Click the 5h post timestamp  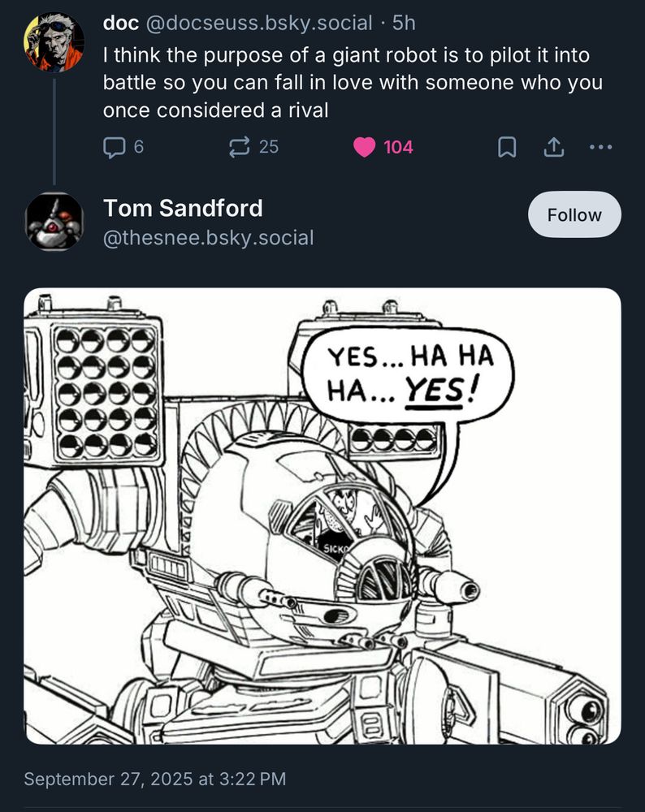[404, 24]
